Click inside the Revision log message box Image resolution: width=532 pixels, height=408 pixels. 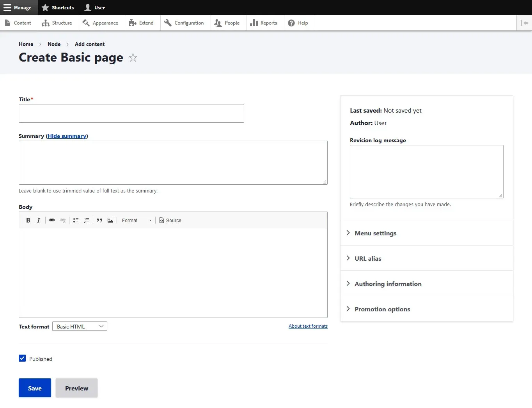pos(427,171)
